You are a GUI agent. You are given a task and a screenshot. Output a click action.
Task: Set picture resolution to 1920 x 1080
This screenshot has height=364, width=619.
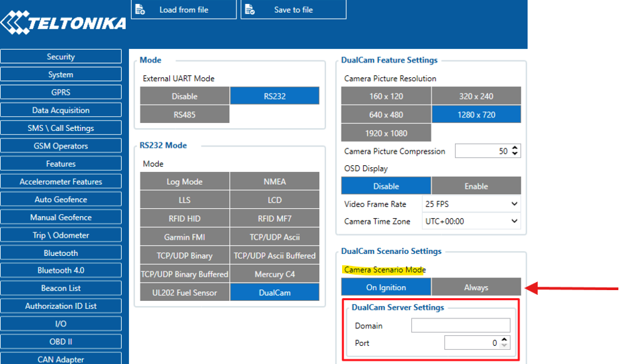386,133
